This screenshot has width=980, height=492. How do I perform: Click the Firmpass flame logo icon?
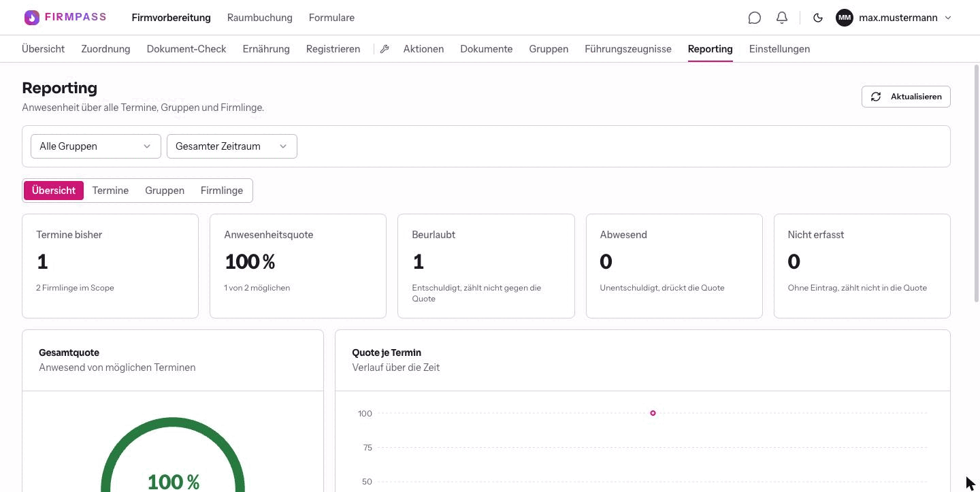[31, 18]
